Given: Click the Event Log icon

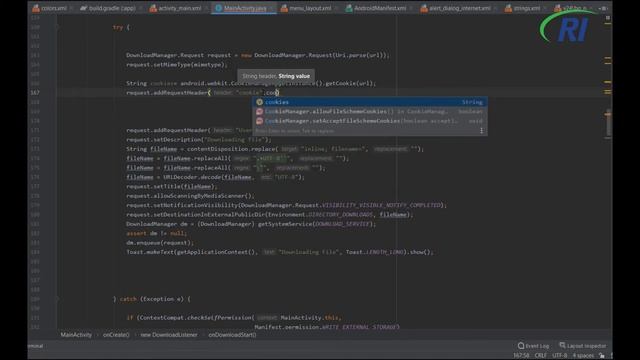Looking at the screenshot, I should (521, 346).
